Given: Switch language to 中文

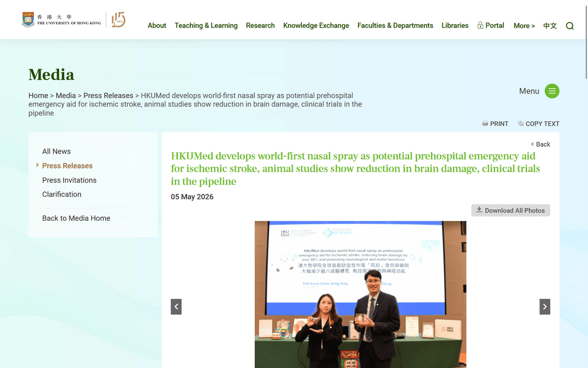Looking at the screenshot, I should click(550, 26).
